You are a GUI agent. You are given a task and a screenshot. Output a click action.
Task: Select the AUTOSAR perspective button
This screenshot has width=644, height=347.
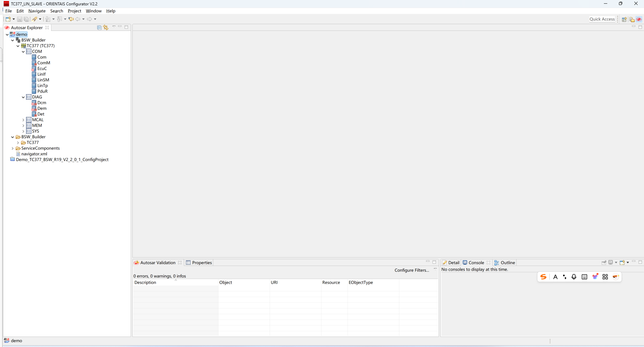(639, 19)
